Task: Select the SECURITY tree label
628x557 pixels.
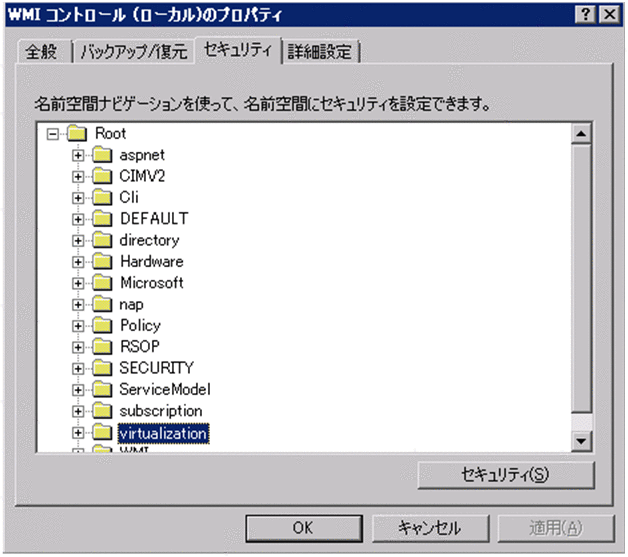Action: pyautogui.click(x=157, y=368)
